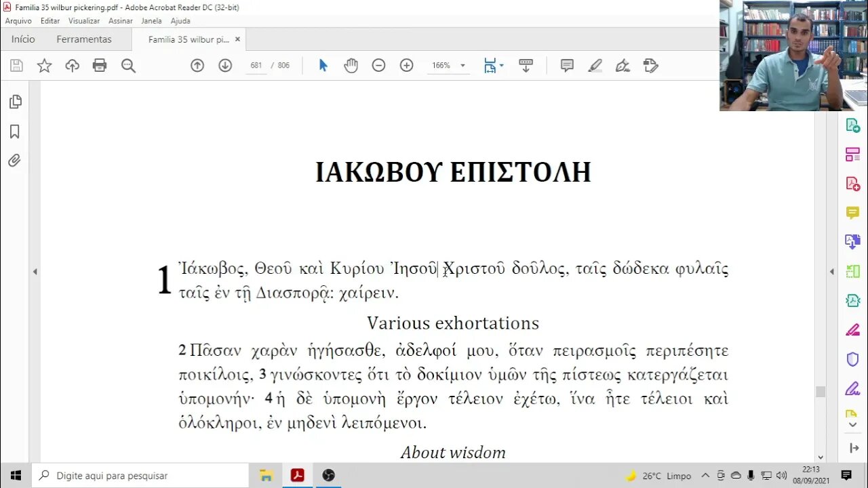The image size is (868, 488).
Task: Open Export PDF tool in right pane
Action: pos(852,125)
